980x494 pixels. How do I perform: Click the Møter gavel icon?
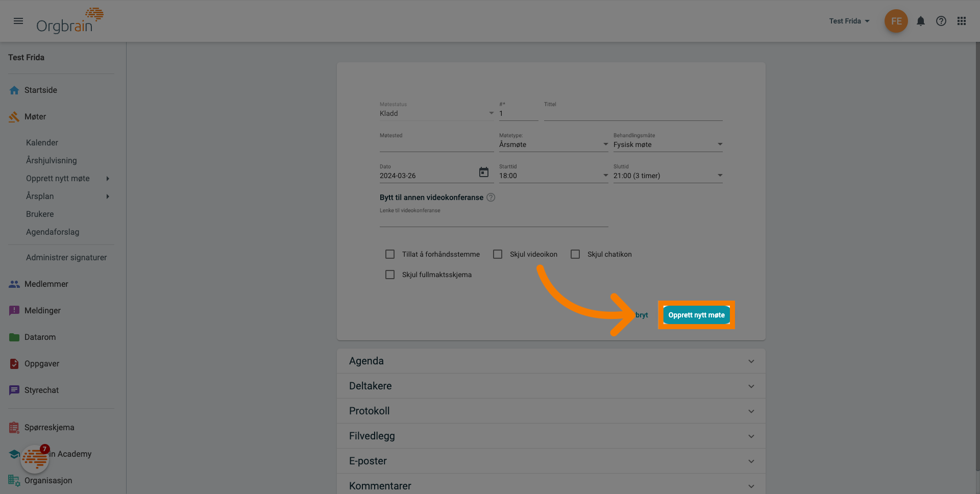pyautogui.click(x=14, y=117)
